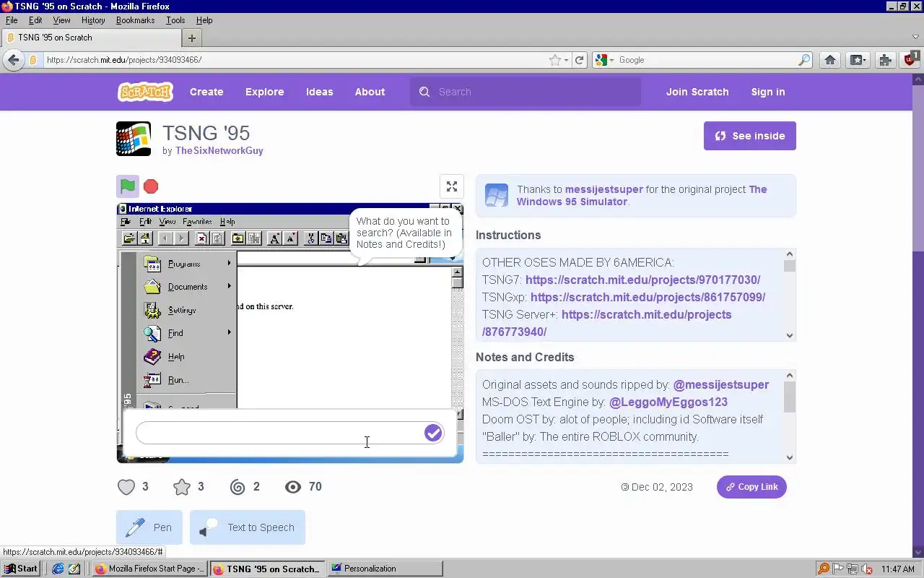The image size is (924, 578).
Task: Open the uBlock shield extension icon
Action: [x=911, y=59]
